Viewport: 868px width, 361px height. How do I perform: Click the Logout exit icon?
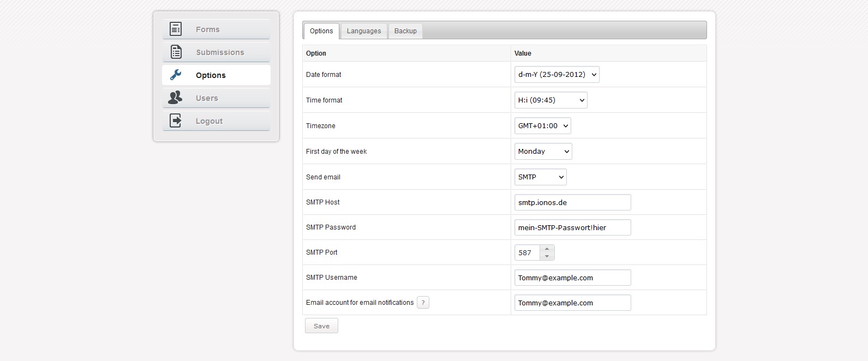[176, 121]
